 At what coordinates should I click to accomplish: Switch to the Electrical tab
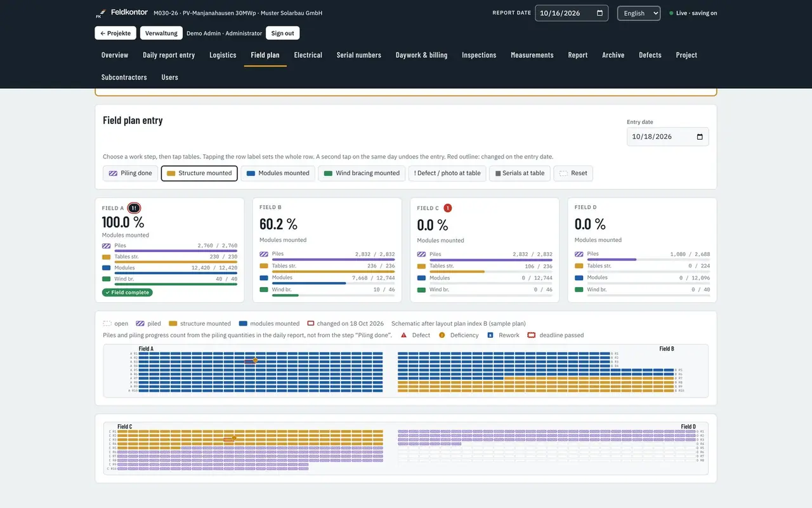point(308,55)
